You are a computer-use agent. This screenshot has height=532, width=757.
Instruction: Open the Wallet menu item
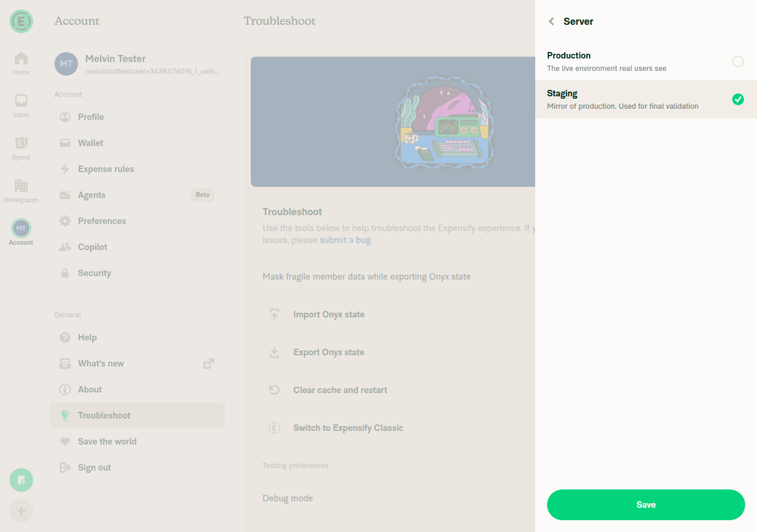click(x=137, y=143)
